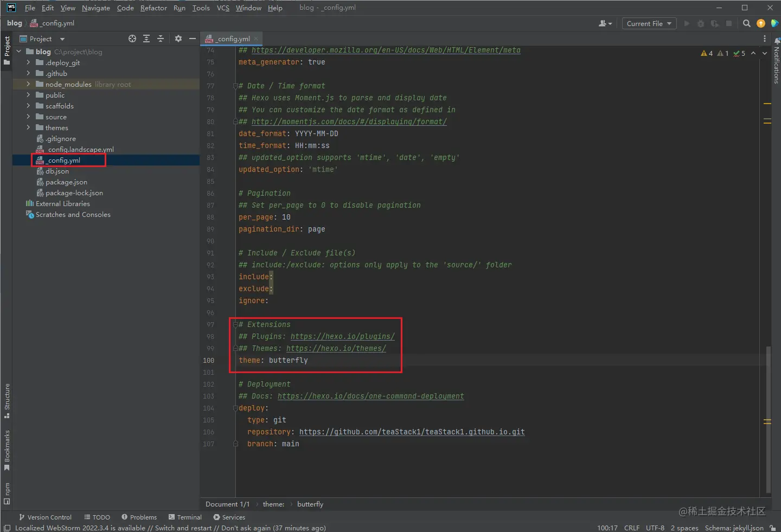Open the TODO tool tab

pos(97,517)
